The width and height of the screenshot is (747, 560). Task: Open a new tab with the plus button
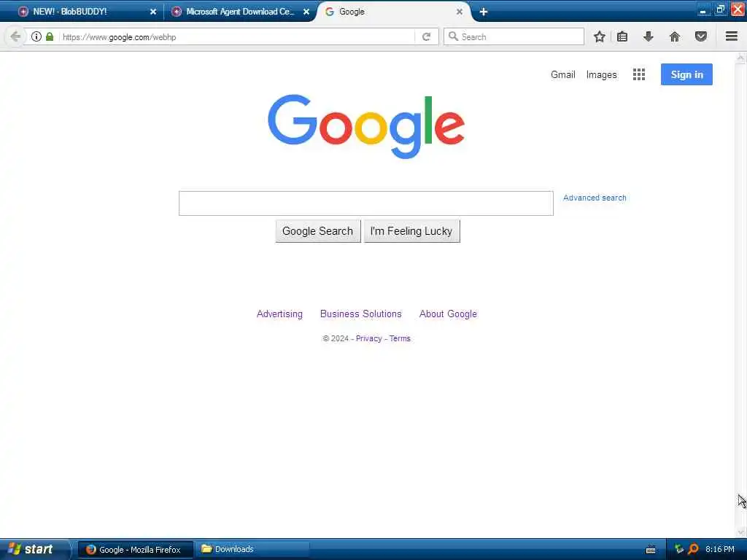[484, 12]
